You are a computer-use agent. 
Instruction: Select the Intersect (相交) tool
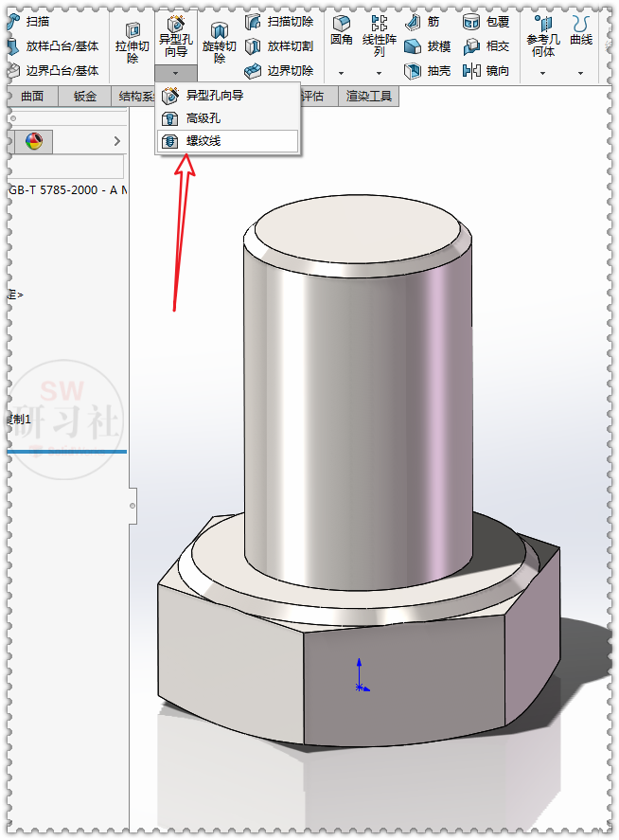click(x=486, y=46)
